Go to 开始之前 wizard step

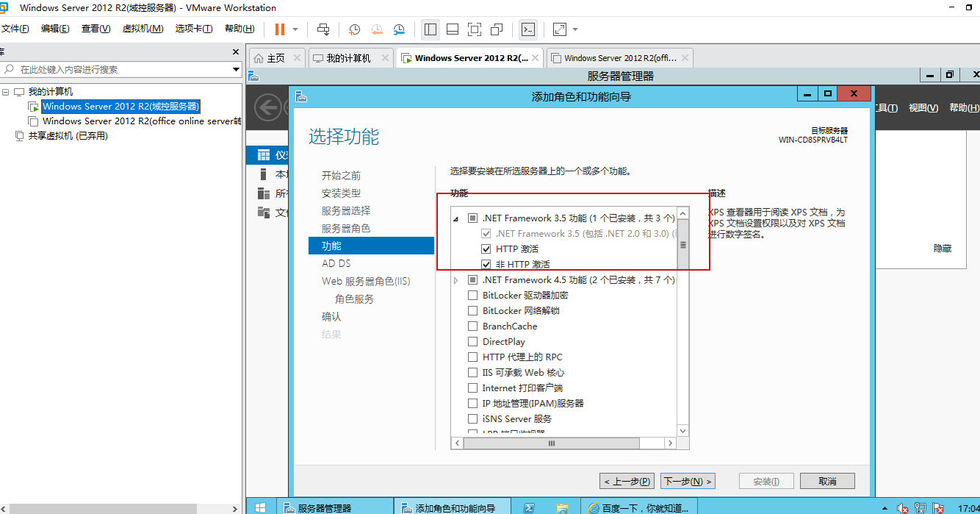point(341,176)
